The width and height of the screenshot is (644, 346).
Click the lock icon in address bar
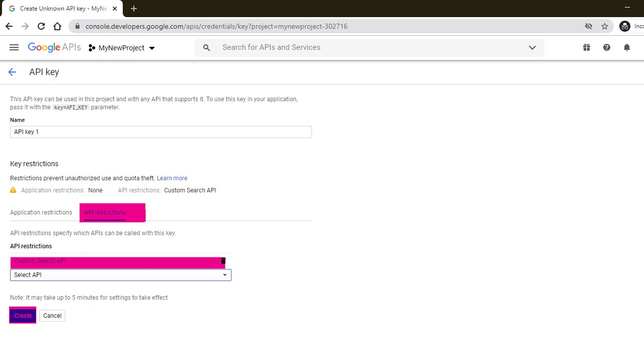click(77, 26)
